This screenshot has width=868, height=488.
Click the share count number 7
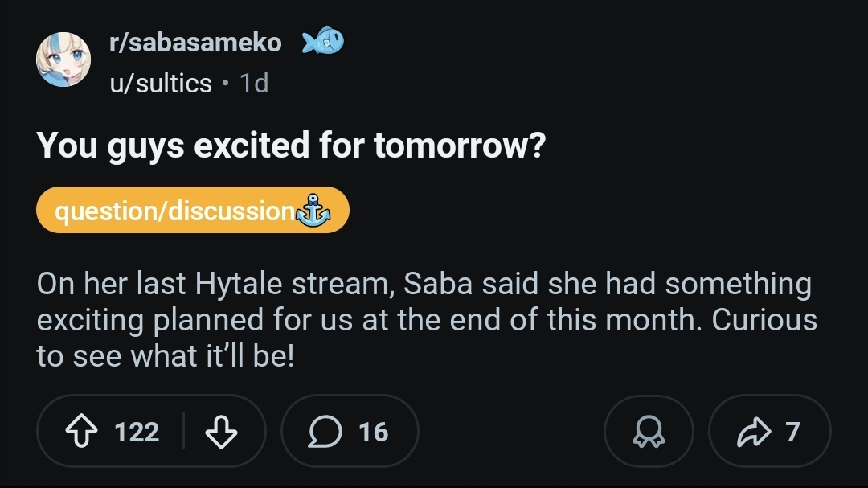point(792,433)
